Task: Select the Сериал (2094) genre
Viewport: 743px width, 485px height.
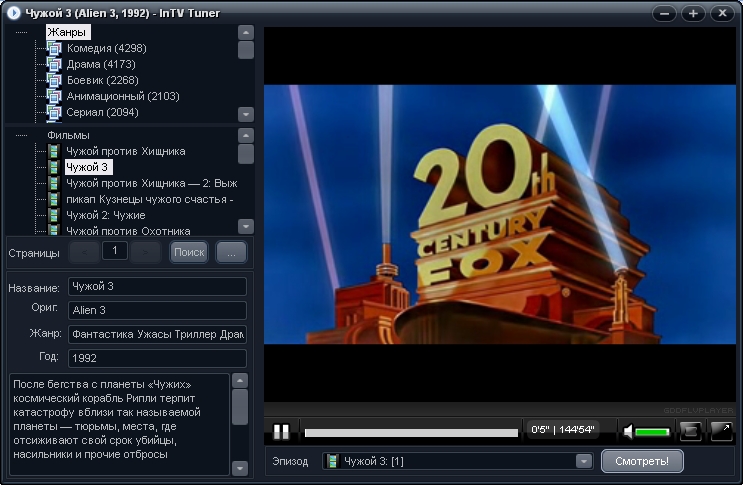Action: click(x=102, y=112)
